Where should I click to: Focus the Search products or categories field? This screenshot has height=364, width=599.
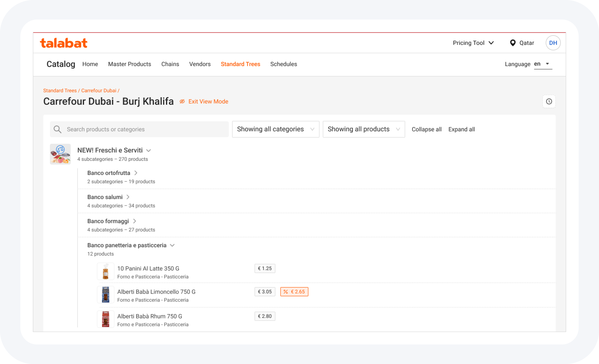tap(139, 129)
